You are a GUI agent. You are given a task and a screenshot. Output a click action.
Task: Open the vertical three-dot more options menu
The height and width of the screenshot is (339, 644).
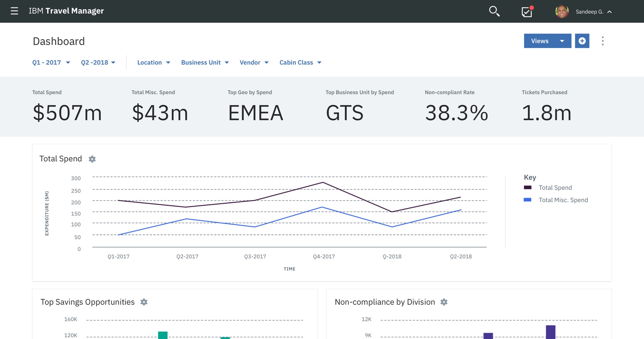pos(603,41)
